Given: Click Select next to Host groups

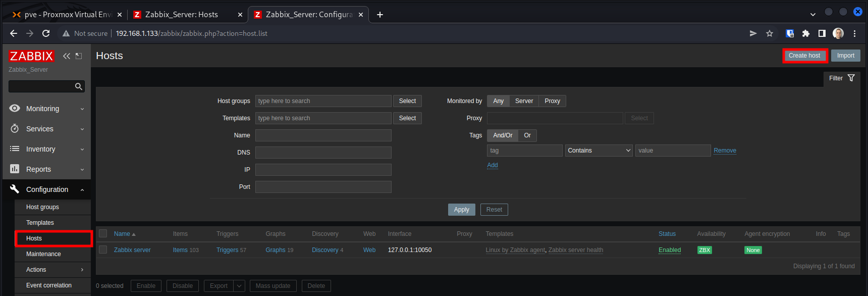Looking at the screenshot, I should pos(407,101).
